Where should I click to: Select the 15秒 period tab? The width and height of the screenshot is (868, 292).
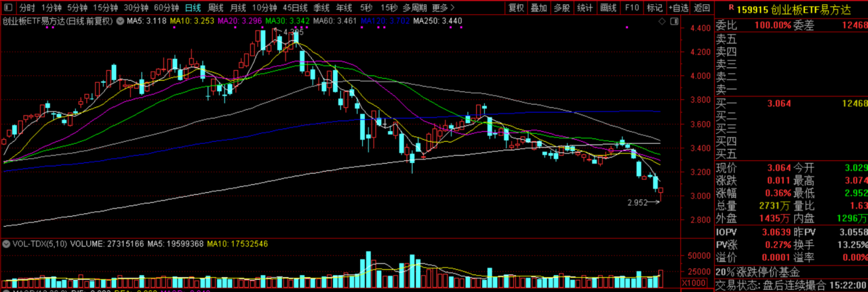(389, 8)
